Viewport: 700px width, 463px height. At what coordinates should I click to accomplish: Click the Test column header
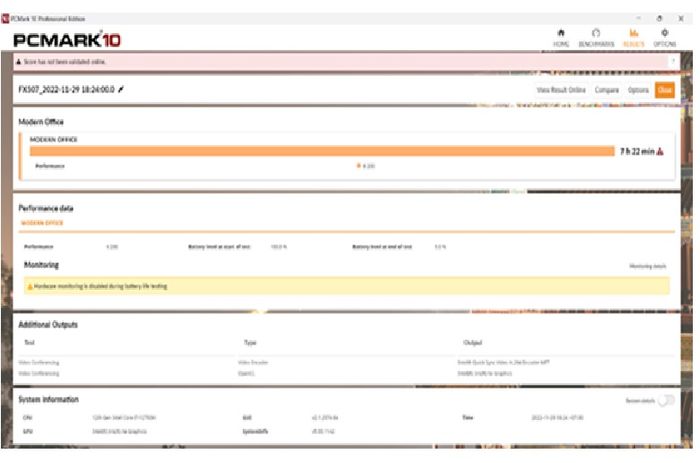click(29, 342)
